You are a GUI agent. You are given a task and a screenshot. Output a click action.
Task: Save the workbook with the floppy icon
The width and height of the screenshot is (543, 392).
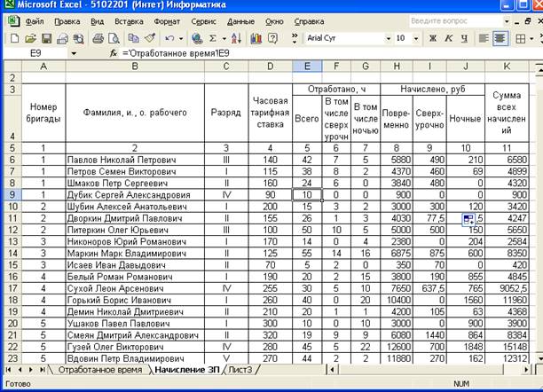(x=44, y=38)
